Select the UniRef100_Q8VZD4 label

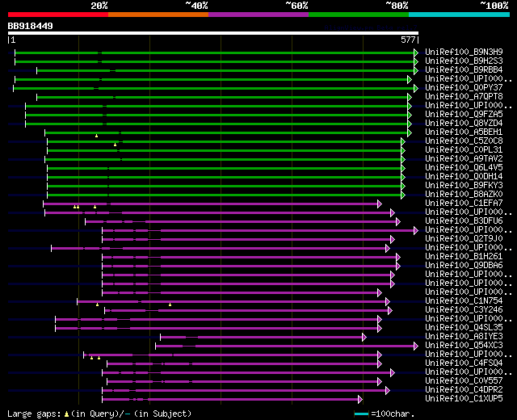click(x=464, y=123)
